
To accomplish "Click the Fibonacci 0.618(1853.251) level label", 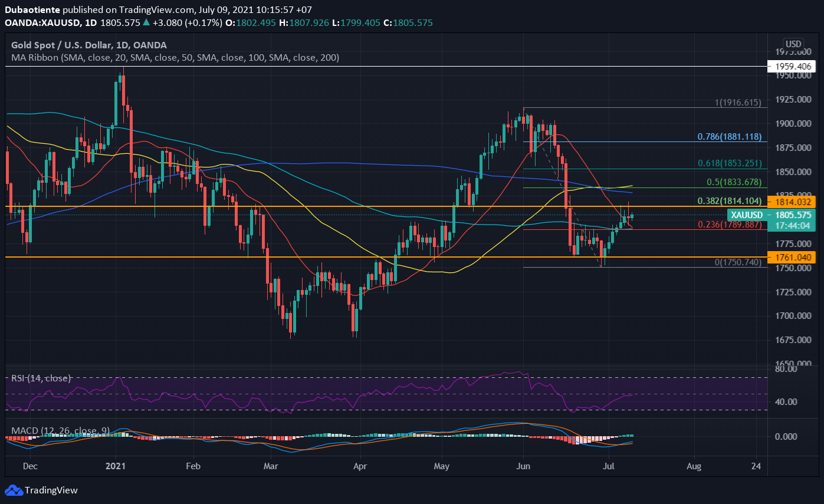I will coord(731,163).
